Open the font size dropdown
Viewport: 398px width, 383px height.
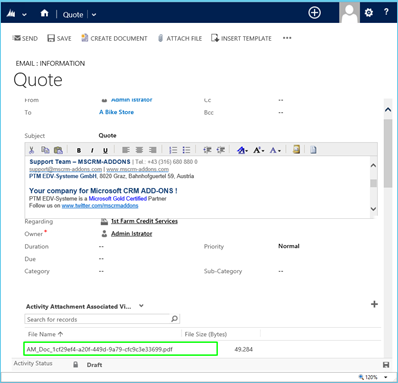259,150
